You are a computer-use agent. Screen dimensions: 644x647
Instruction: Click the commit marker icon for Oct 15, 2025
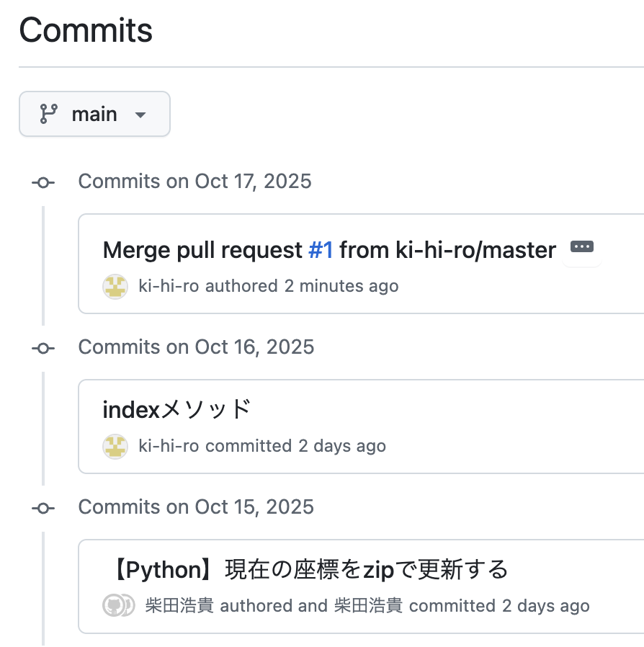pos(43,508)
